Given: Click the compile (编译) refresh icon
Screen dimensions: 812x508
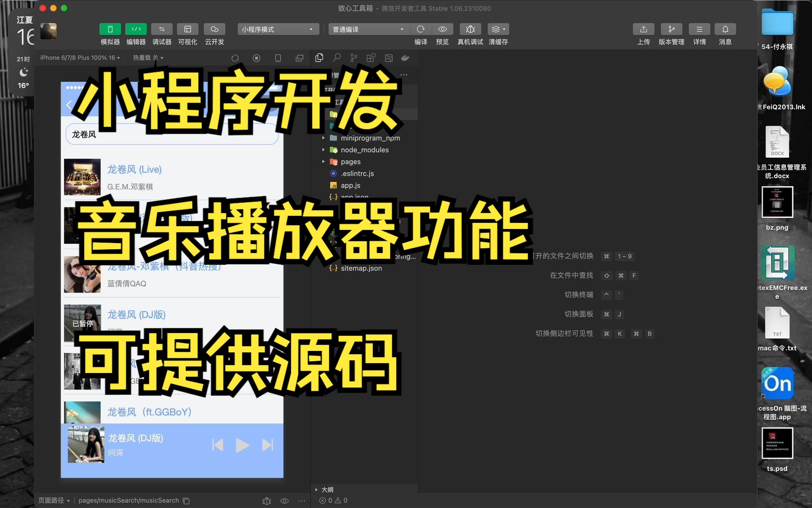Looking at the screenshot, I should (421, 29).
